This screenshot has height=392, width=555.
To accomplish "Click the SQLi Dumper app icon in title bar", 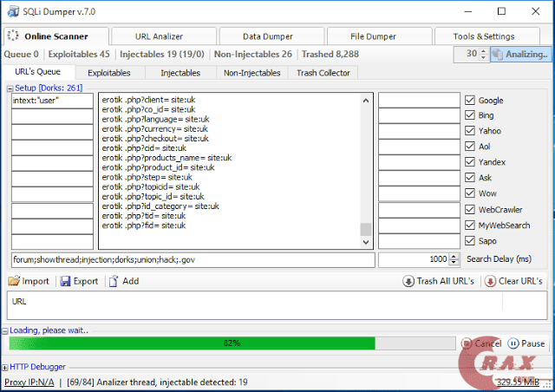I will pos(13,11).
